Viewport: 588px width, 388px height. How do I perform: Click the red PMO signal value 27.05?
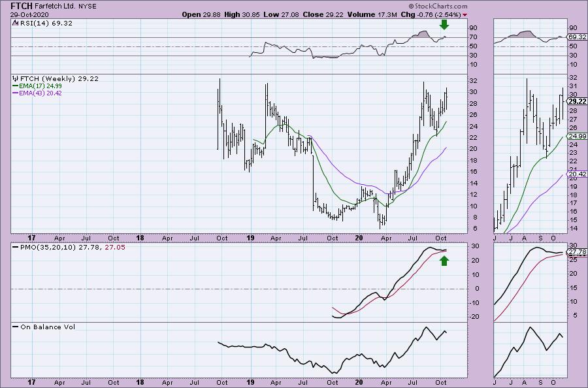pyautogui.click(x=115, y=248)
